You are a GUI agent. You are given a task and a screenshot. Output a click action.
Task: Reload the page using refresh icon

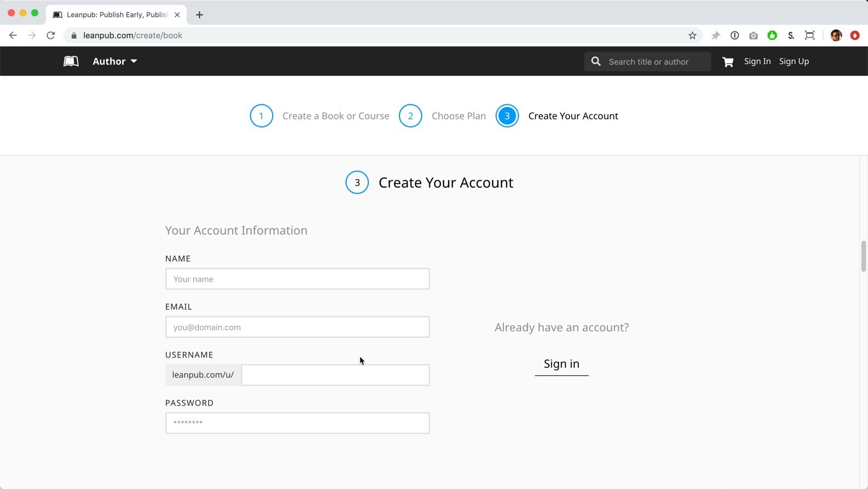[51, 35]
